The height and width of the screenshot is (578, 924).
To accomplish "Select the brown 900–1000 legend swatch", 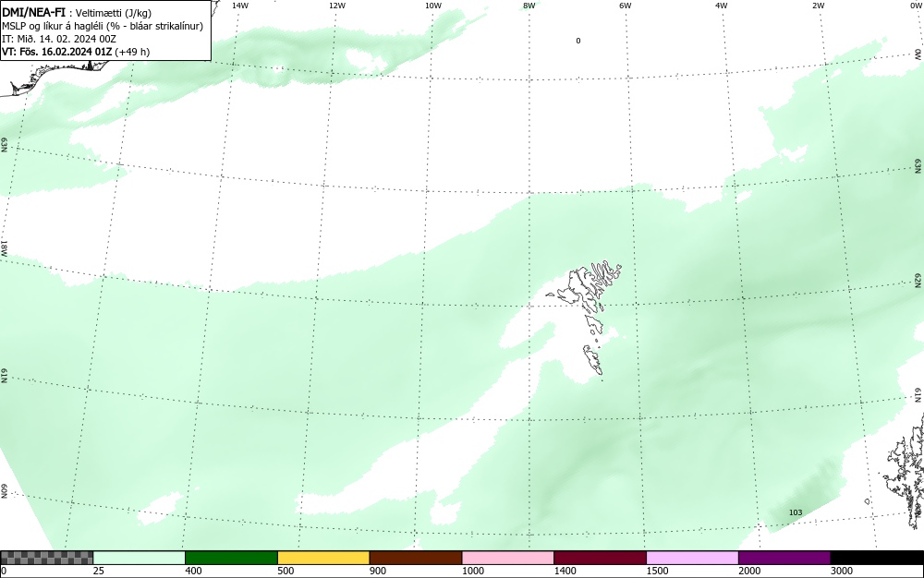I will coord(416,558).
